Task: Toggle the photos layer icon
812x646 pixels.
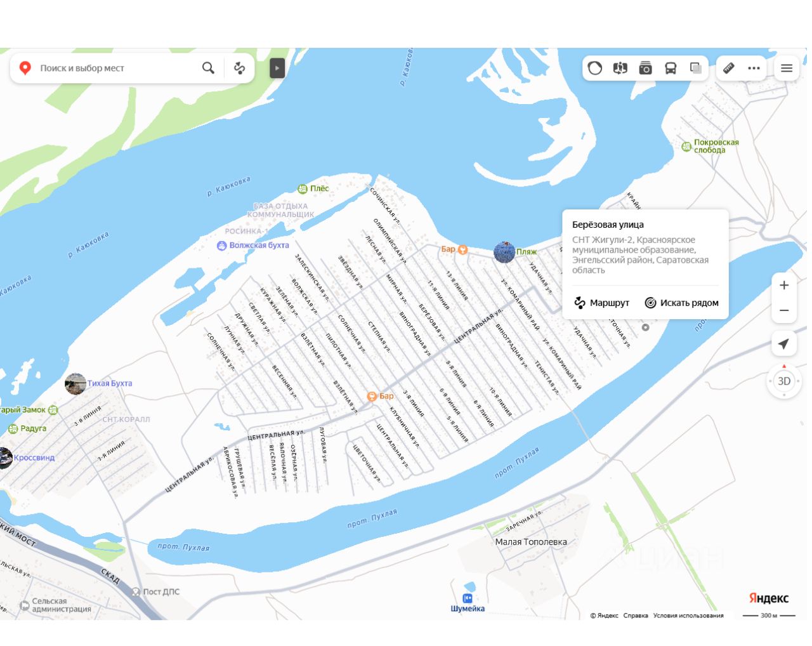Action: tap(646, 68)
